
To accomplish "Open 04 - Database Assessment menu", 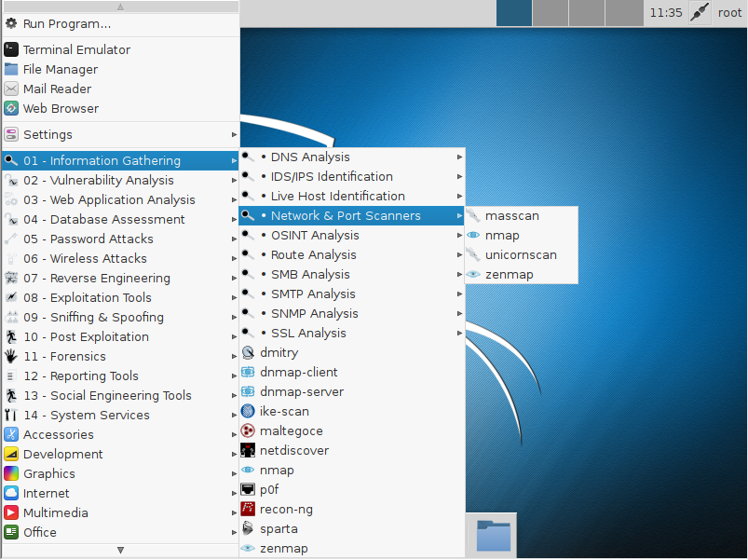I will (120, 219).
